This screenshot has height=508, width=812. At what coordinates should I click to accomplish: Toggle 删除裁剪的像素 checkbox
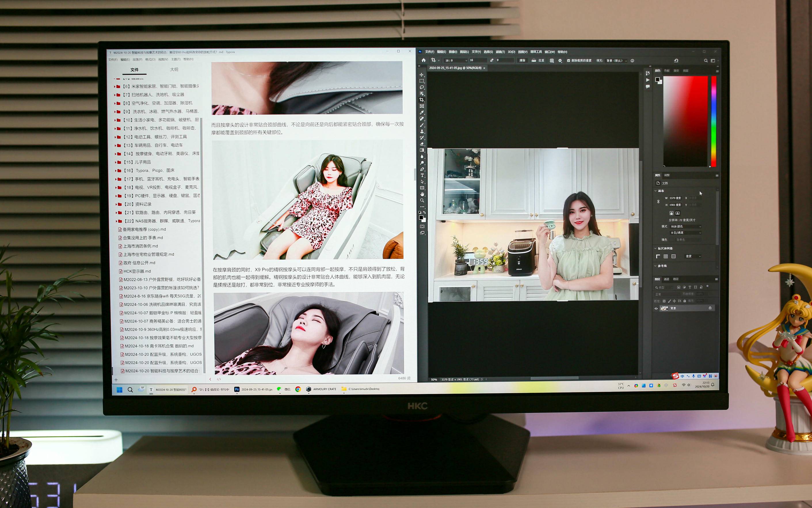pos(568,61)
